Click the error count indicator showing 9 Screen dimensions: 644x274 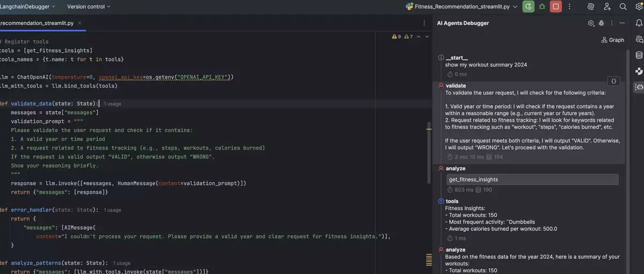pyautogui.click(x=397, y=36)
